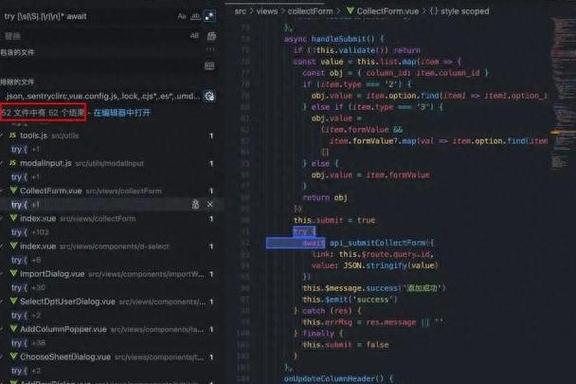Screen dimensions: 576x384
Task: Click the Vue icon of SelectDptUserDialog.vue
Action: click(14, 302)
